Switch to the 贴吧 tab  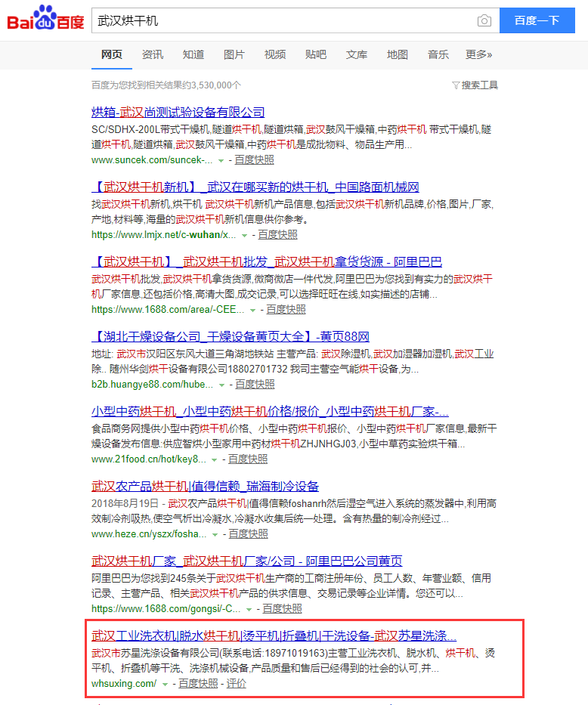tap(316, 55)
